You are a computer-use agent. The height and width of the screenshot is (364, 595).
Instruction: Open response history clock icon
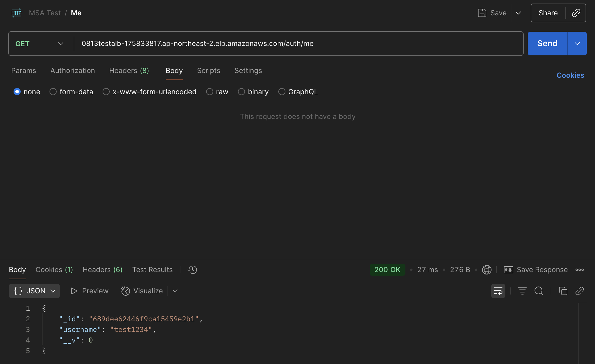click(x=192, y=270)
